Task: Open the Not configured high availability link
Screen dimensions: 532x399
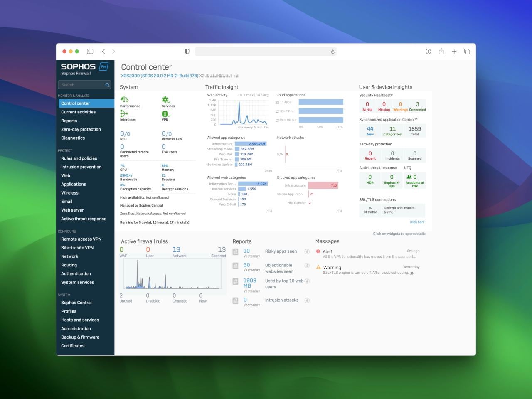Action: 157,197
